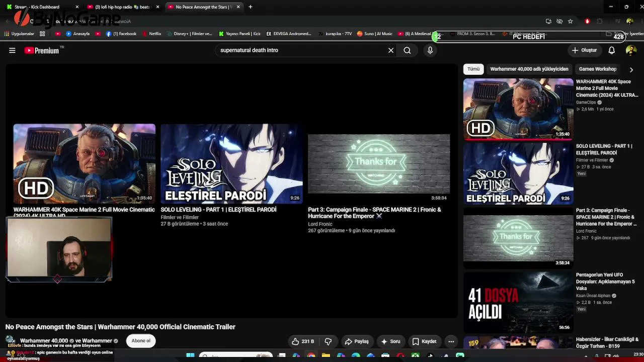Open sidebar title 'Part 3: Campaign Finale'
Viewport: 644px width, 362px height.
tap(606, 217)
